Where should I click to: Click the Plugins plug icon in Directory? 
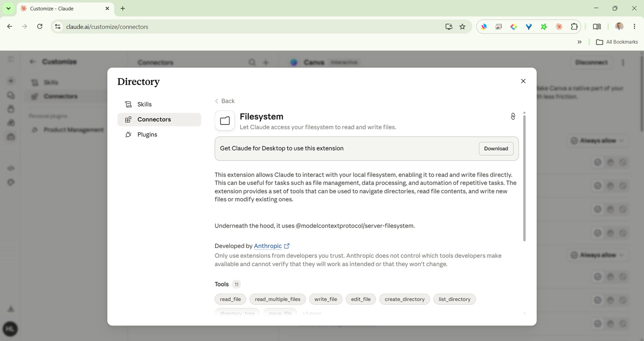click(128, 135)
